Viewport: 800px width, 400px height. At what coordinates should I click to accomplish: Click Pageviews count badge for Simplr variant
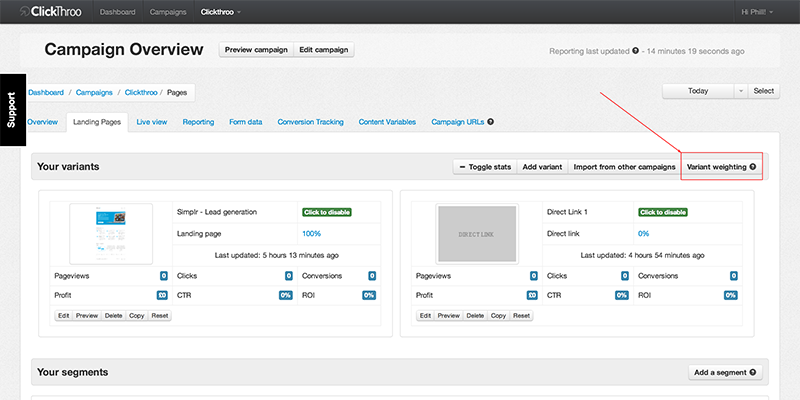pyautogui.click(x=162, y=275)
